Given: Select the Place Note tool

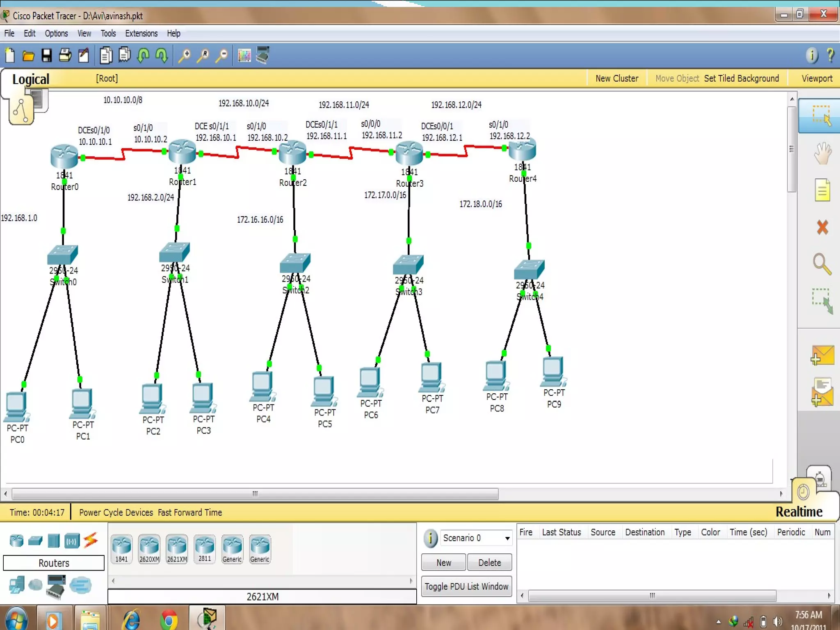Looking at the screenshot, I should (x=822, y=190).
